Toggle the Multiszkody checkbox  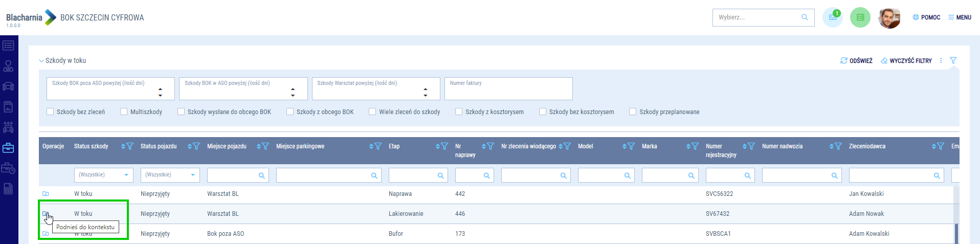[x=124, y=112]
